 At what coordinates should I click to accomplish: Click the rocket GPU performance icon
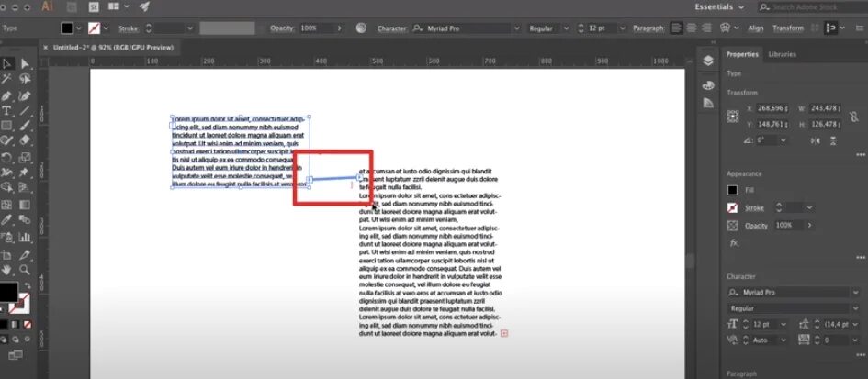144,6
